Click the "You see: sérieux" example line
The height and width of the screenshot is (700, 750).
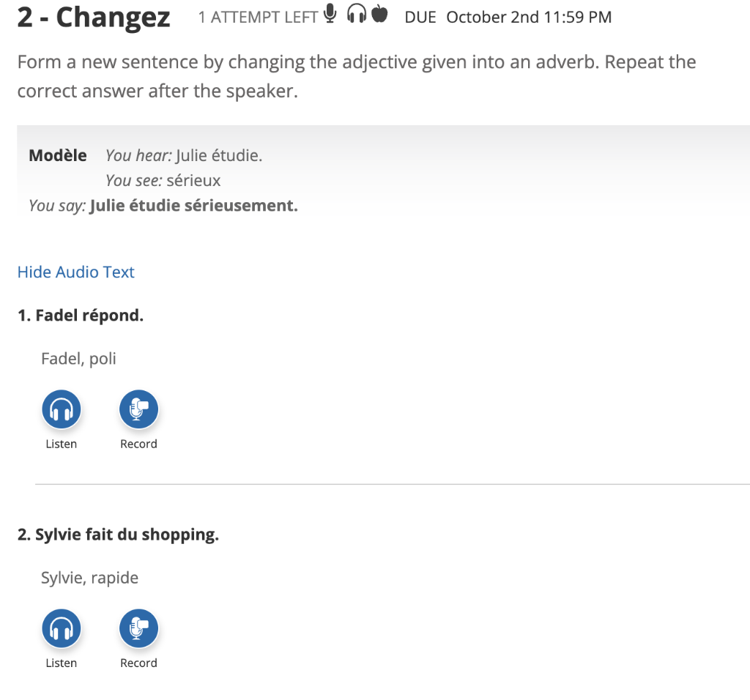pyautogui.click(x=163, y=180)
